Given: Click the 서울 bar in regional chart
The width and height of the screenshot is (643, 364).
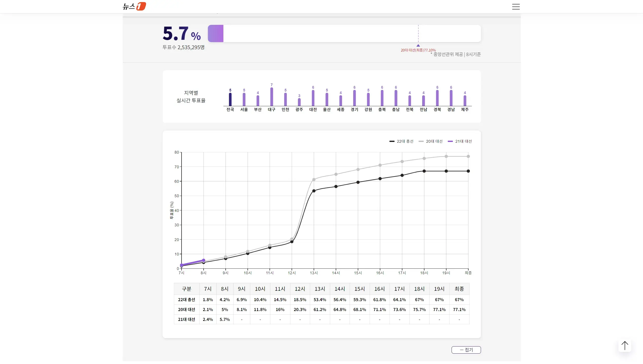Looking at the screenshot, I should pos(244,99).
